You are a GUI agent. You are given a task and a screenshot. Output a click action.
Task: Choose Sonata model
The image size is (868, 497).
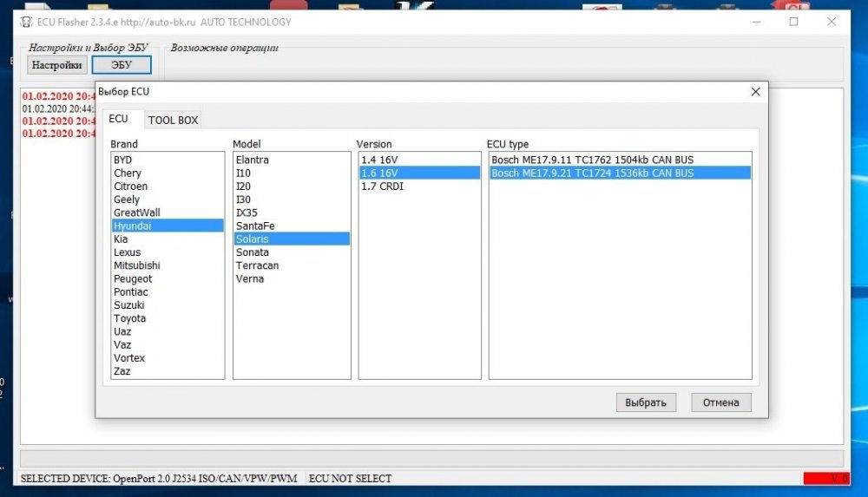coord(292,252)
